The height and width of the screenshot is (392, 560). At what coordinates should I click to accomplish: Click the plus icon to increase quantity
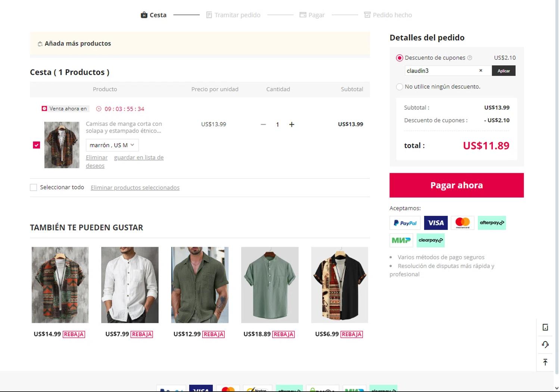pyautogui.click(x=292, y=124)
